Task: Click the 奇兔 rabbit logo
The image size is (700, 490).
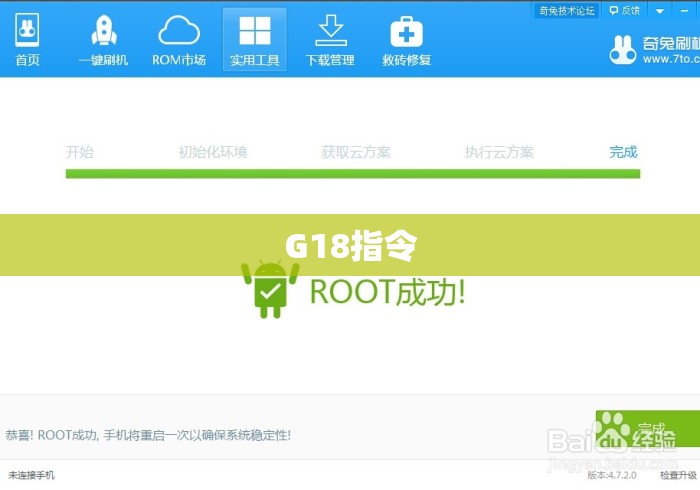Action: pyautogui.click(x=622, y=50)
